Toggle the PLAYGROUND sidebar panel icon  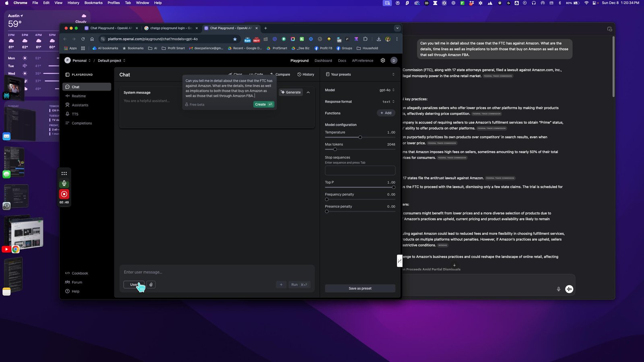tap(67, 75)
